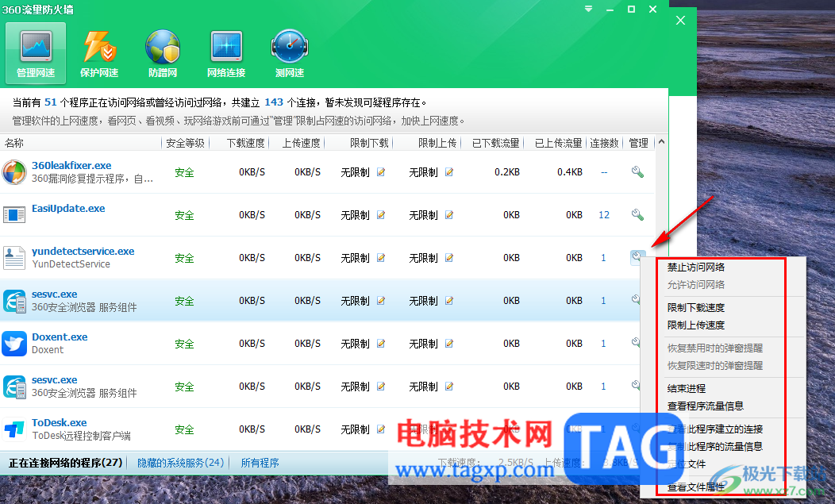
Task: Show 所有程序 list
Action: coord(260,463)
